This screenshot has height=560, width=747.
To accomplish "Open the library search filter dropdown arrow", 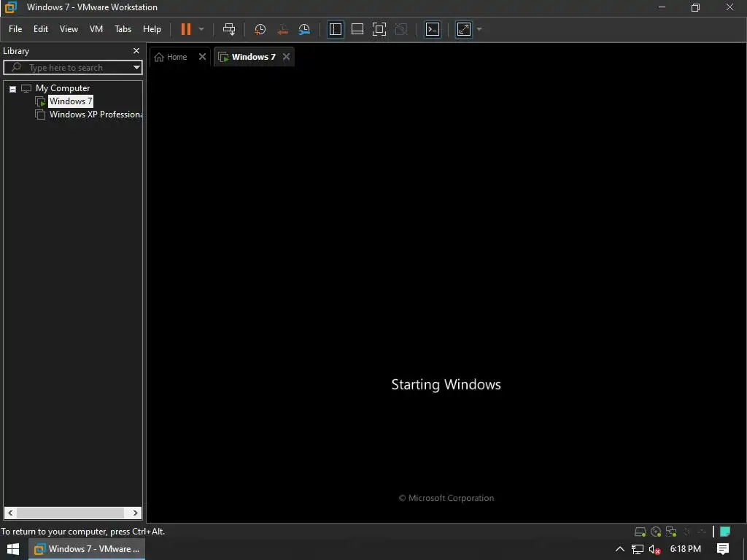I will click(x=136, y=68).
